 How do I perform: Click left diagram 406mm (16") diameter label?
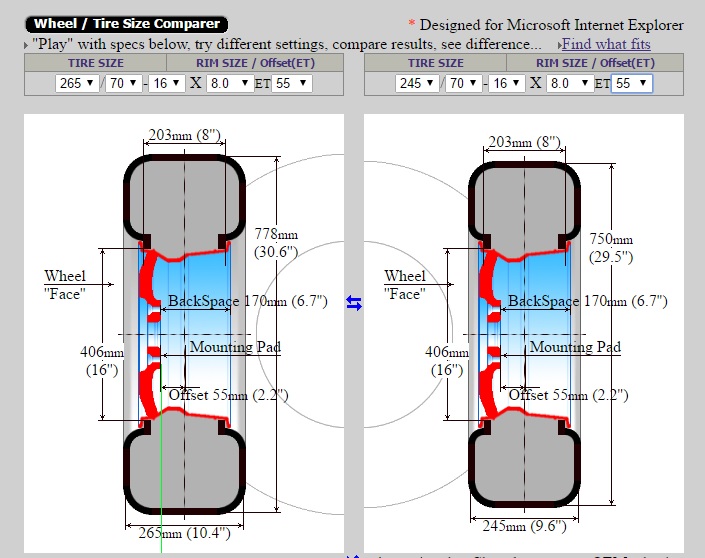coord(102,361)
